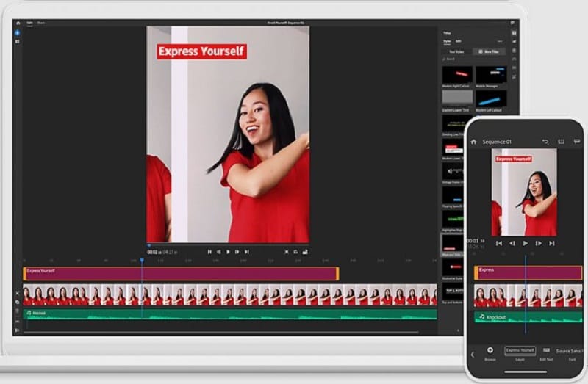Image resolution: width=588 pixels, height=384 pixels.
Task: Tap the Express Yourself layer field on phone
Action: pyautogui.click(x=520, y=351)
